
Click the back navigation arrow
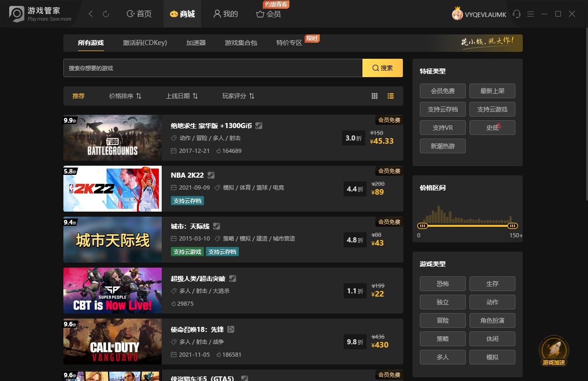[90, 14]
